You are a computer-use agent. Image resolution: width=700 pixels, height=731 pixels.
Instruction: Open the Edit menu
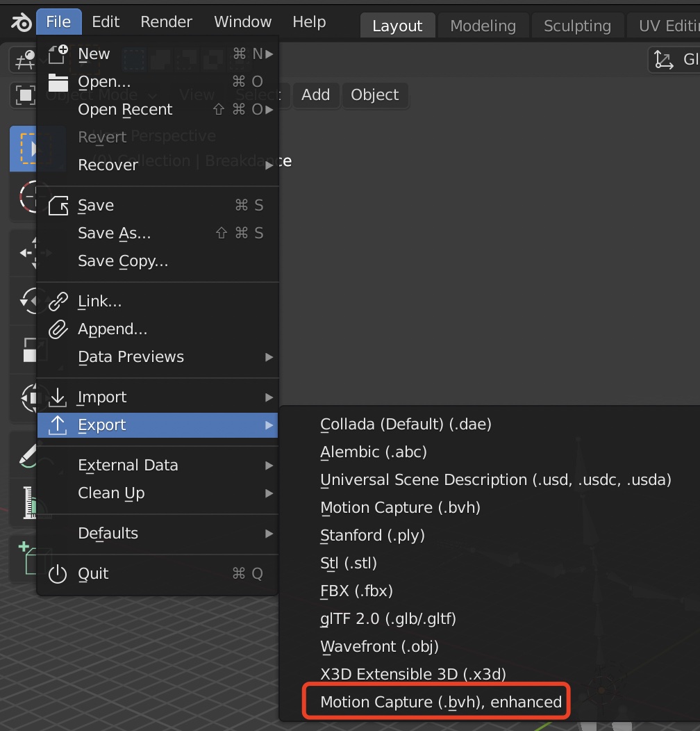(x=106, y=22)
